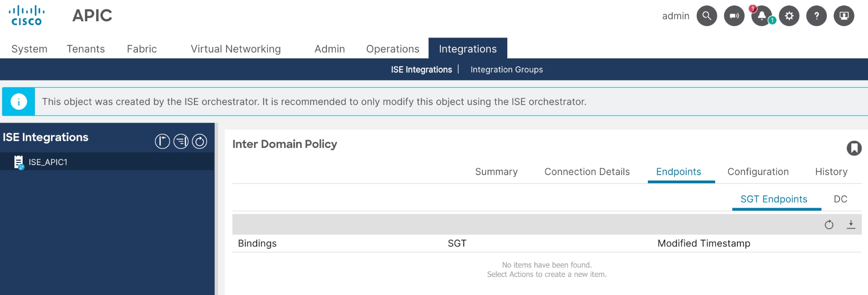The width and height of the screenshot is (868, 295).
Task: Open the Admin menu
Action: click(330, 49)
